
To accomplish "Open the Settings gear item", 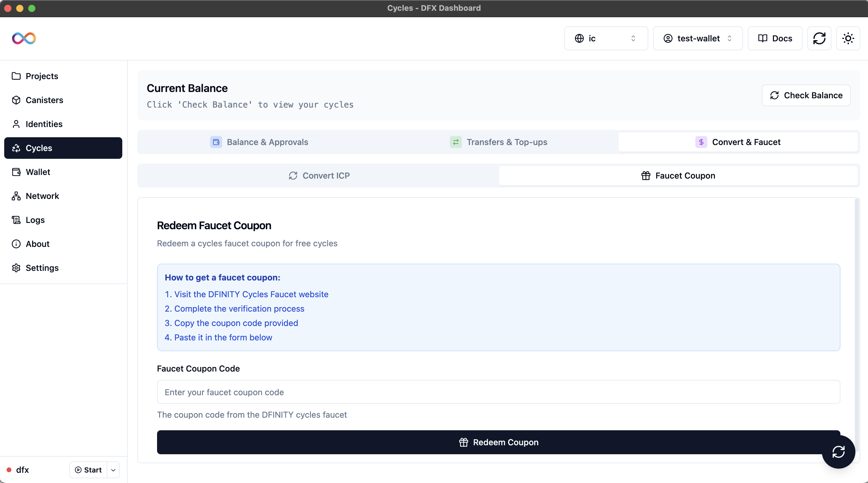I will pos(42,268).
